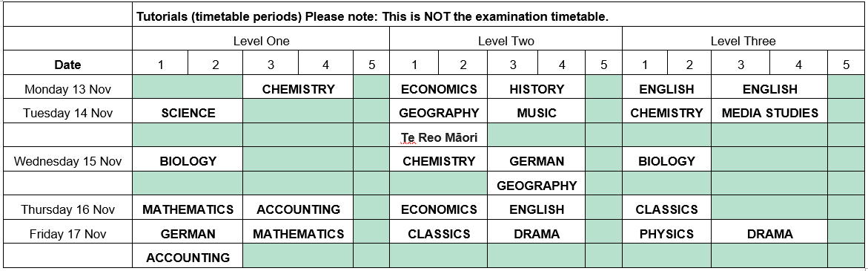Select the Thursday 16 Nov date cell
The height and width of the screenshot is (271, 868).
coord(67,209)
